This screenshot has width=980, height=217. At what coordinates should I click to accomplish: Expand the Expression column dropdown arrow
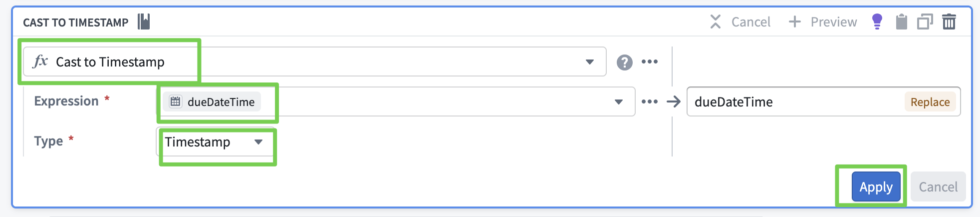tap(618, 102)
